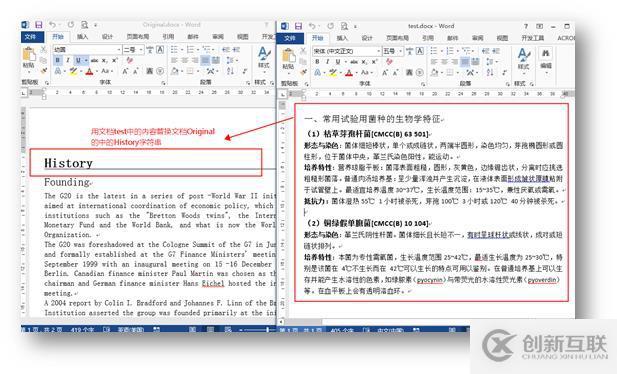Click Ribbon Display Options in test.docx title bar
This screenshot has height=374, width=617.
539,26
